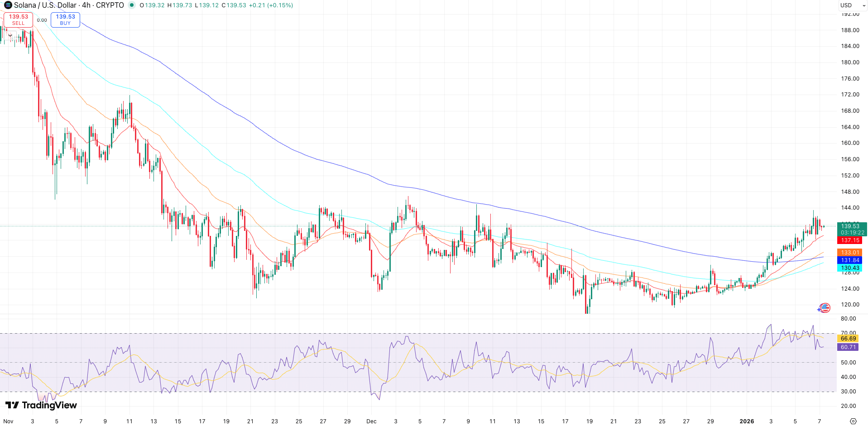Click the purple 60.71 RSI value label
Image resolution: width=868 pixels, height=426 pixels.
848,347
